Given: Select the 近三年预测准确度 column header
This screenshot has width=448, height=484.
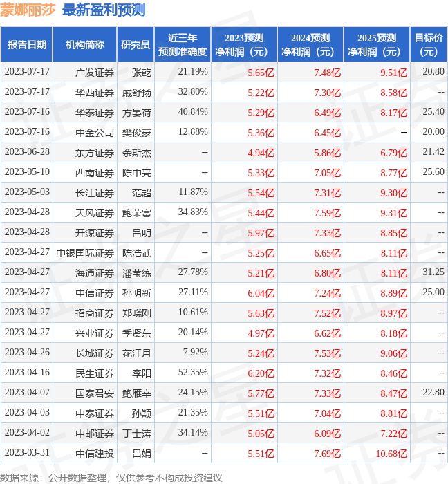Looking at the screenshot, I should pos(183,44).
